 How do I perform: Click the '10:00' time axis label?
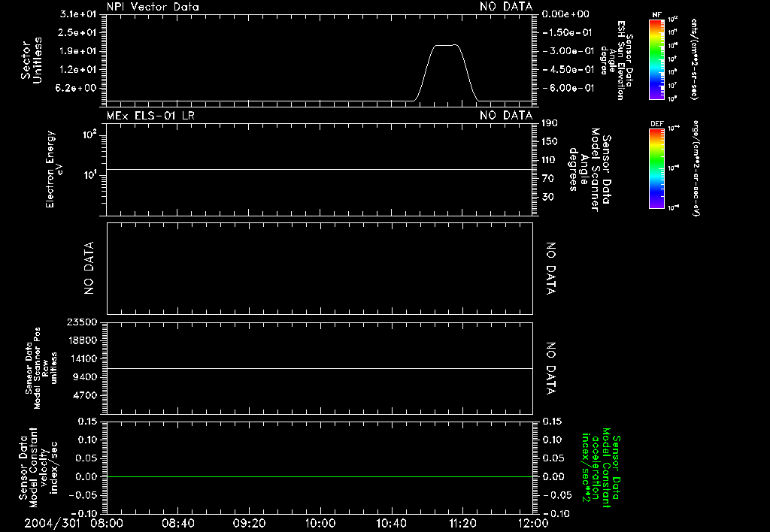coord(320,524)
